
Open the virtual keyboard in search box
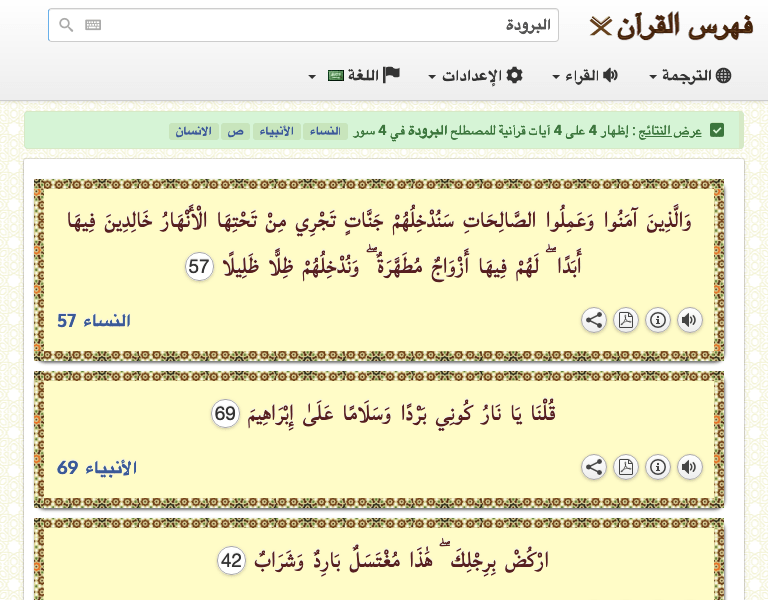pos(93,25)
